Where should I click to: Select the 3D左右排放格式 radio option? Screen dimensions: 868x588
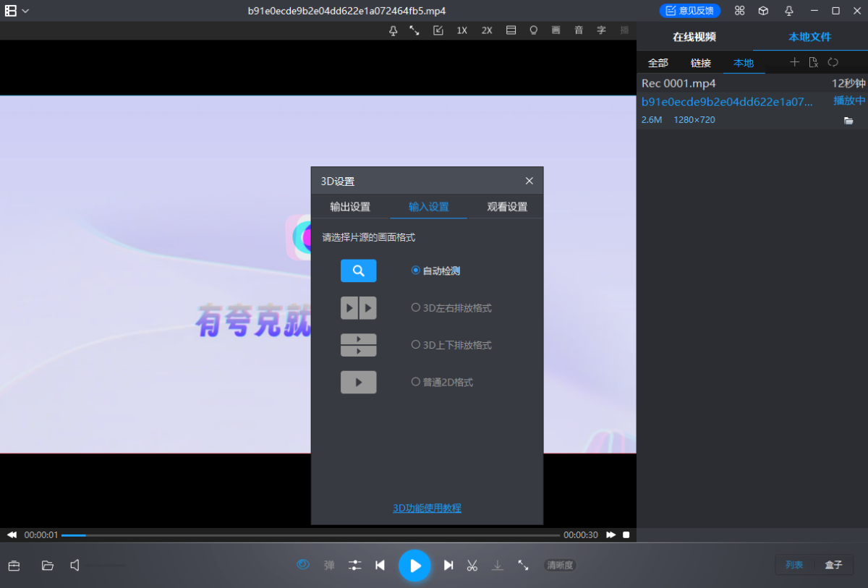(416, 307)
